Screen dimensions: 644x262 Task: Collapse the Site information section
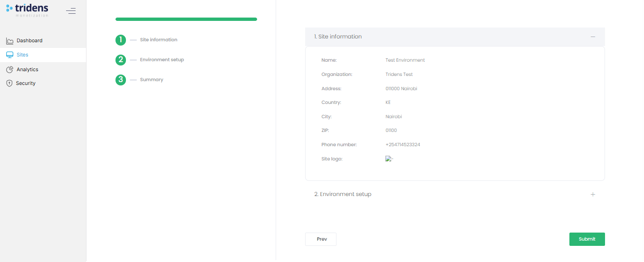pos(593,37)
